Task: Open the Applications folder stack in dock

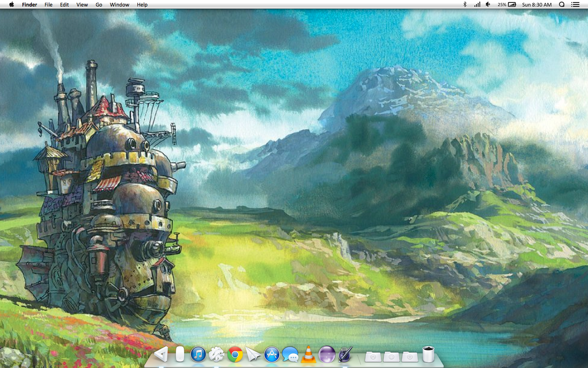Action: pos(373,357)
